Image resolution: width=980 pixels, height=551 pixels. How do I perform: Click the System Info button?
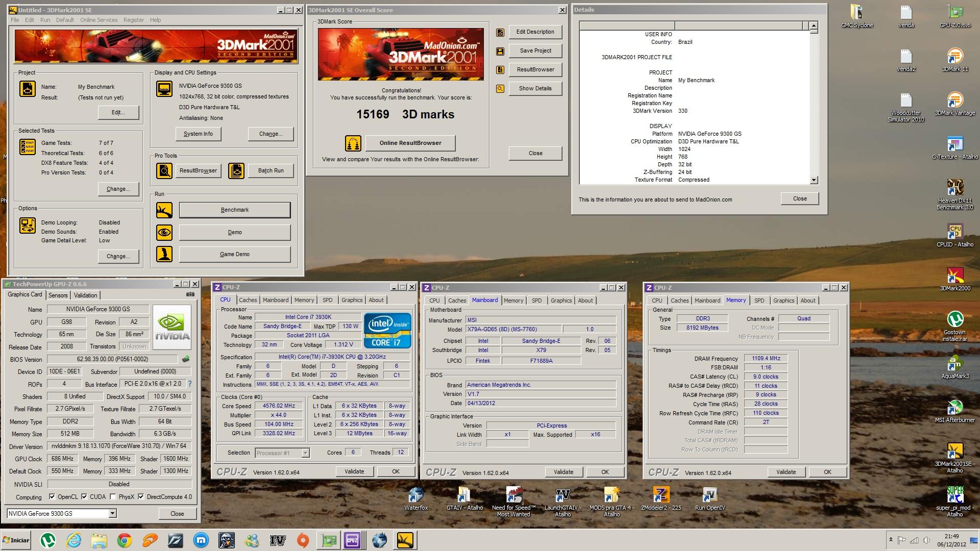(x=198, y=134)
